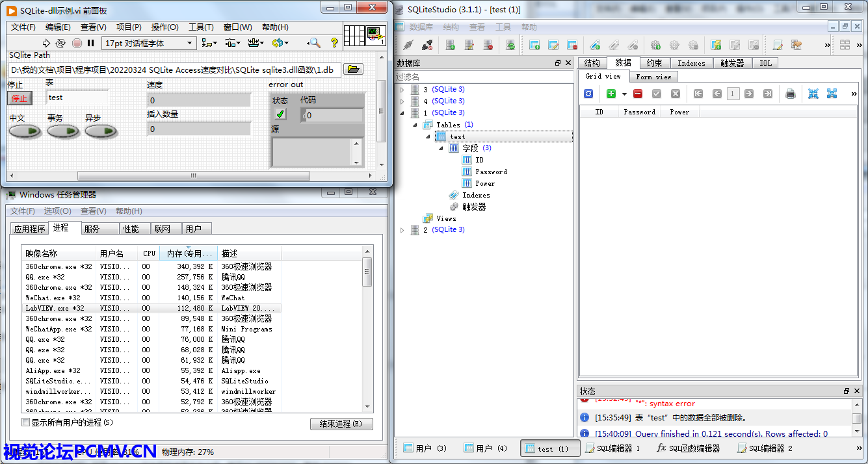Collapse the 字段 node in tree
The width and height of the screenshot is (868, 464).
(x=441, y=148)
